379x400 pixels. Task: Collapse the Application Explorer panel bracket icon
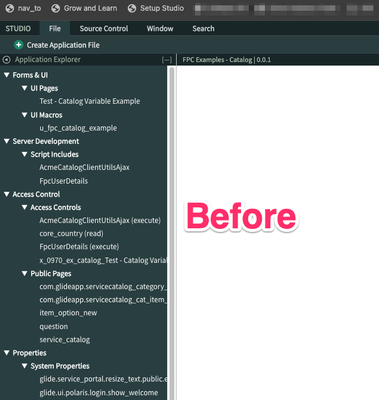pos(167,60)
